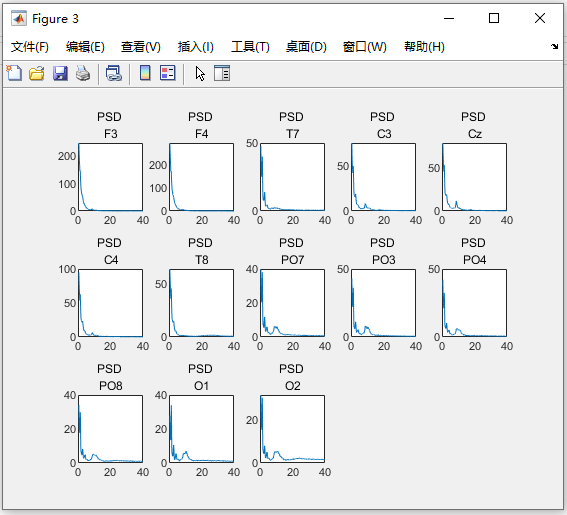567x515 pixels.
Task: Open the 编辑(E) menu
Action: [85, 47]
